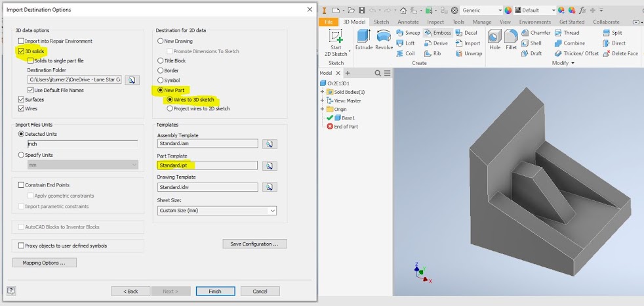Select the Extrude tool in Inventor ribbon

(364, 40)
